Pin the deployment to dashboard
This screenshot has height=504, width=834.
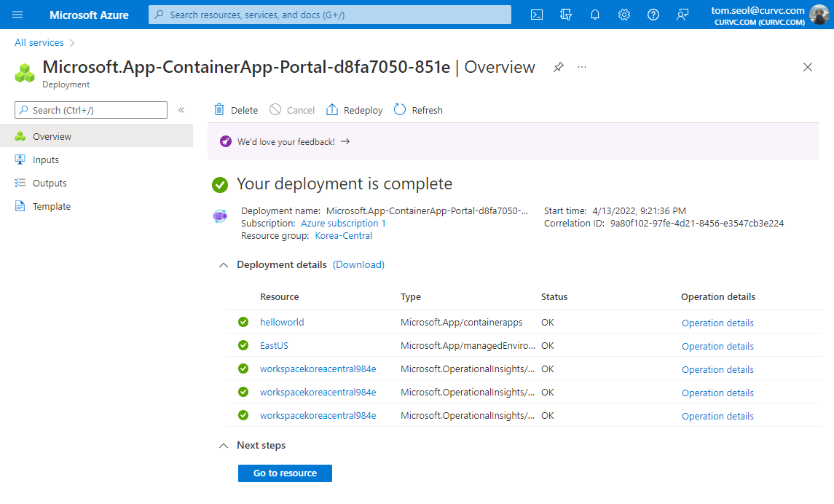[558, 67]
